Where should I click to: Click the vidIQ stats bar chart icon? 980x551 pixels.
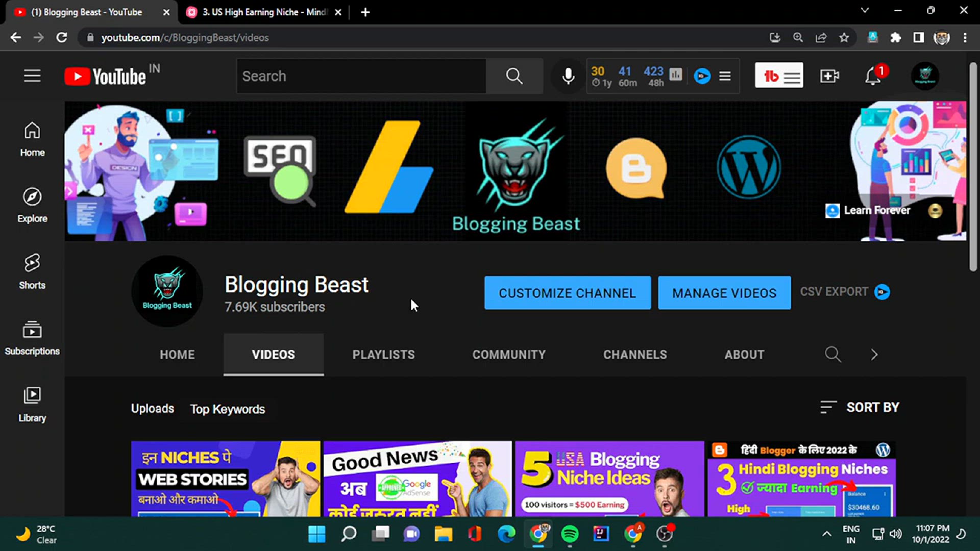pyautogui.click(x=676, y=75)
